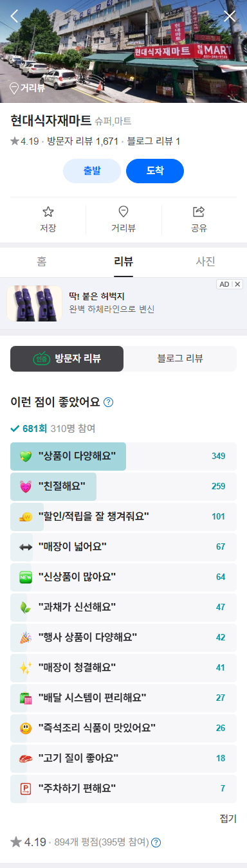Screen dimensions: 247x868
Task: Open the 홈 tab
Action: click(42, 261)
